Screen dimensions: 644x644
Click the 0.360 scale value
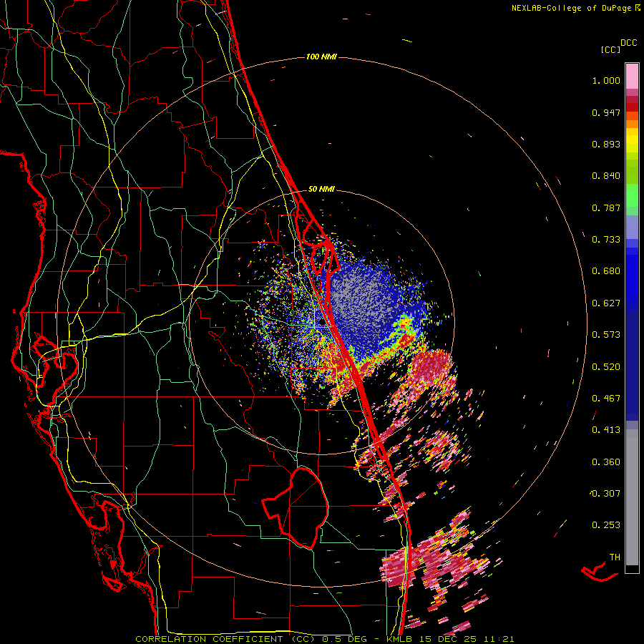[x=606, y=462]
